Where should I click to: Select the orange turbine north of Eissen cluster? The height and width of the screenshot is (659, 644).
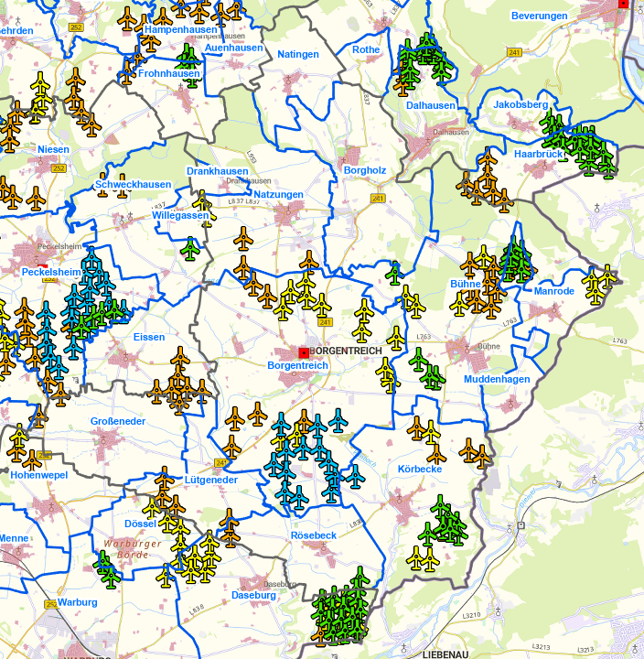[180, 358]
